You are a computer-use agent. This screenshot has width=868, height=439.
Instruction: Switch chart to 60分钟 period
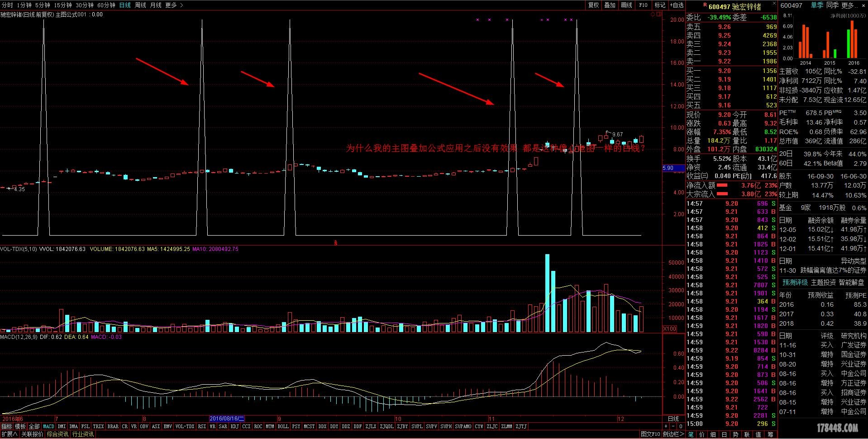(106, 5)
